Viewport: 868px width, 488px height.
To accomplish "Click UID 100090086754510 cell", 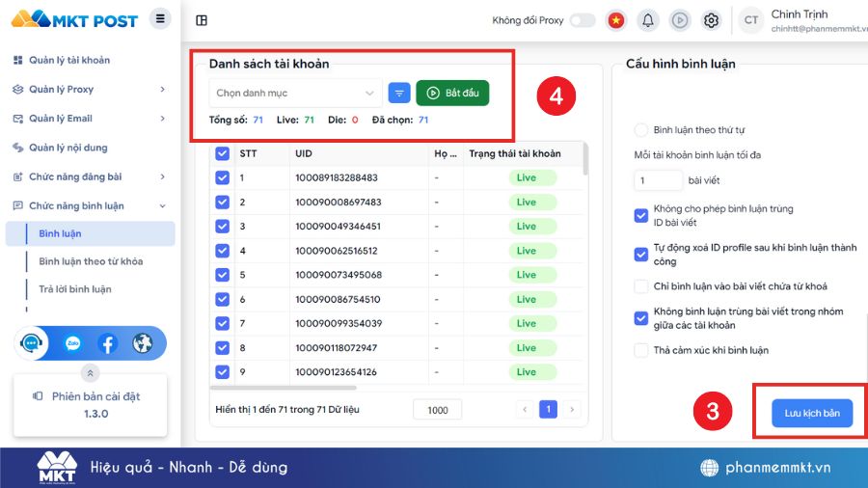I will [x=338, y=299].
